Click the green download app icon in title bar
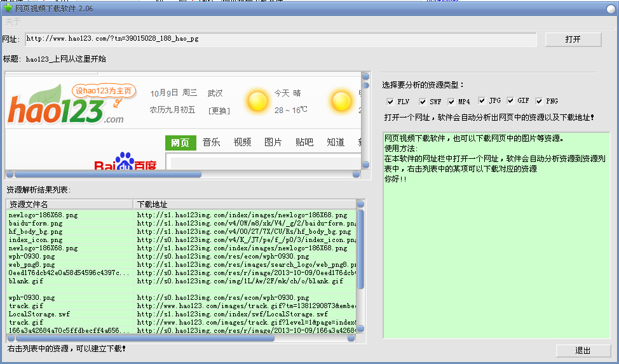The width and height of the screenshot is (619, 364). [x=8, y=8]
